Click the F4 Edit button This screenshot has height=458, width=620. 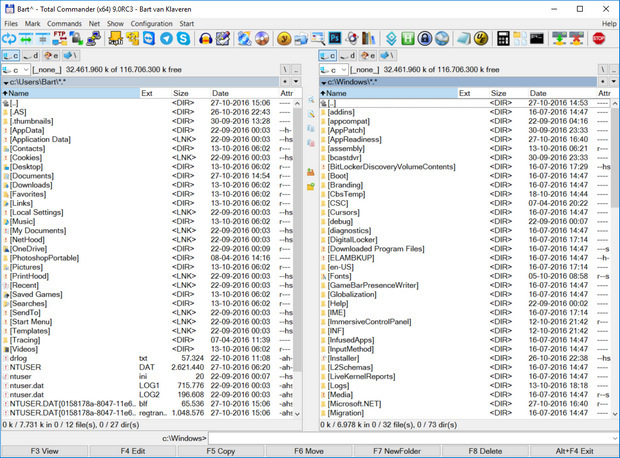(x=132, y=451)
